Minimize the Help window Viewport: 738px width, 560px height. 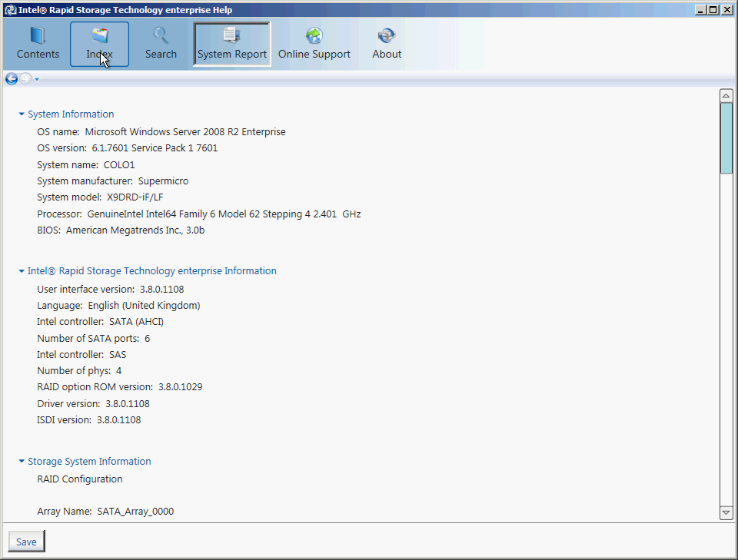click(x=701, y=10)
